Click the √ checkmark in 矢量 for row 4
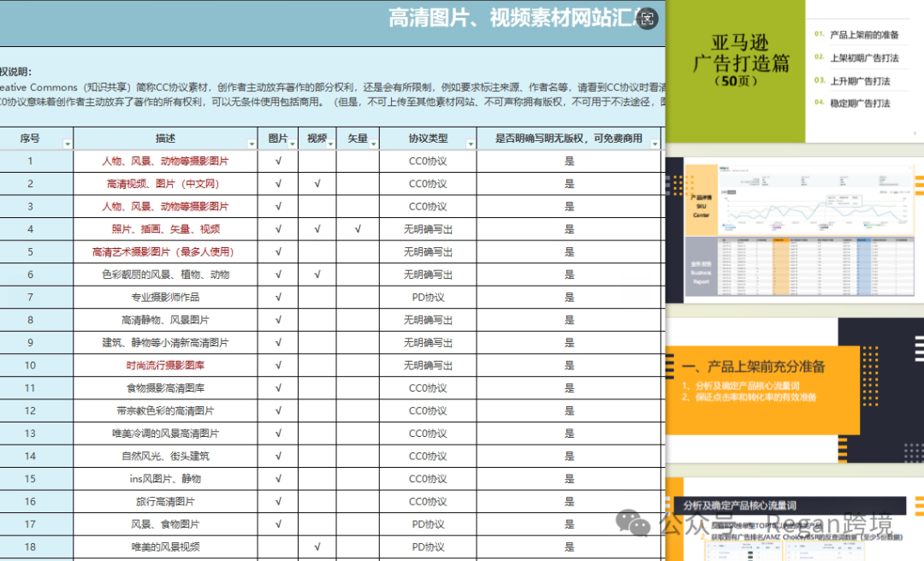 [x=358, y=228]
